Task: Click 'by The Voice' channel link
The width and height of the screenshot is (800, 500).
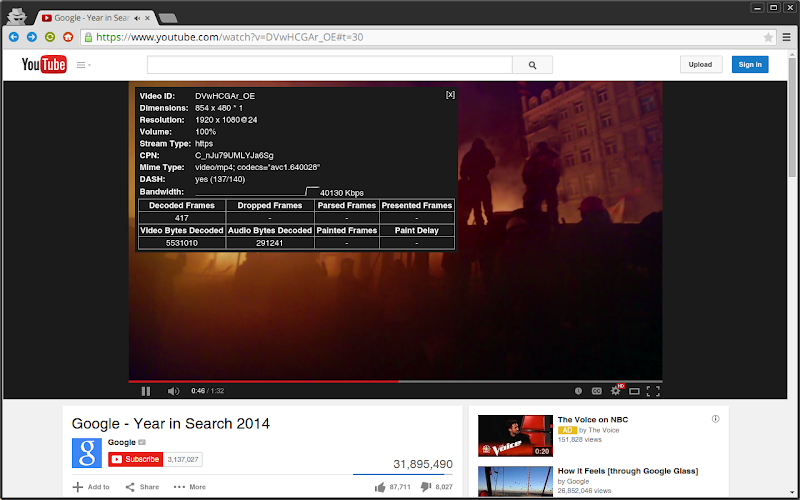Action: (599, 430)
